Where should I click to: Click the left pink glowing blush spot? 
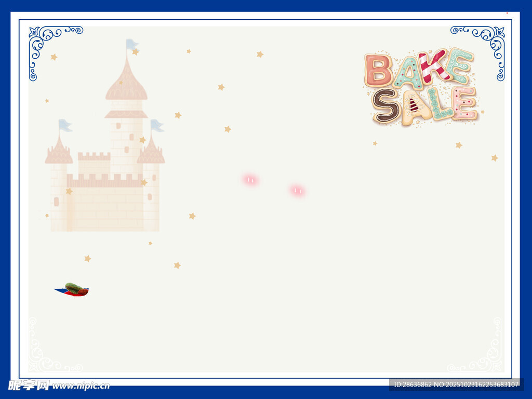[250, 180]
